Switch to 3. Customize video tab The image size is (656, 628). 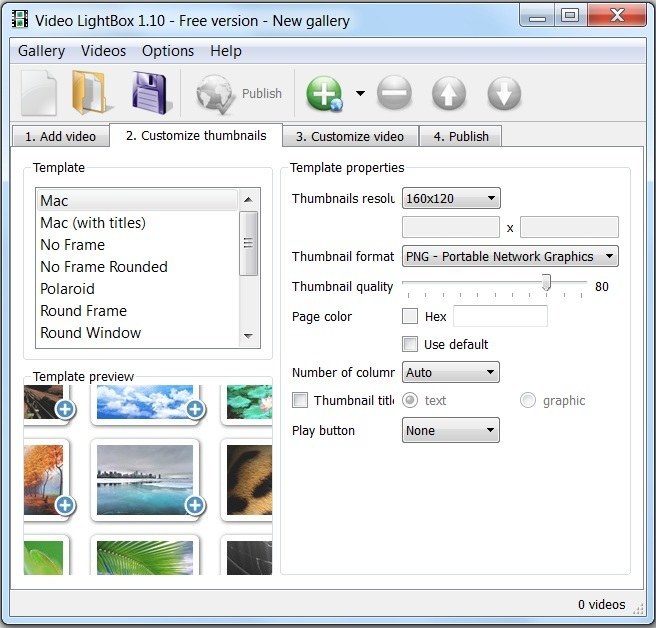pyautogui.click(x=350, y=136)
